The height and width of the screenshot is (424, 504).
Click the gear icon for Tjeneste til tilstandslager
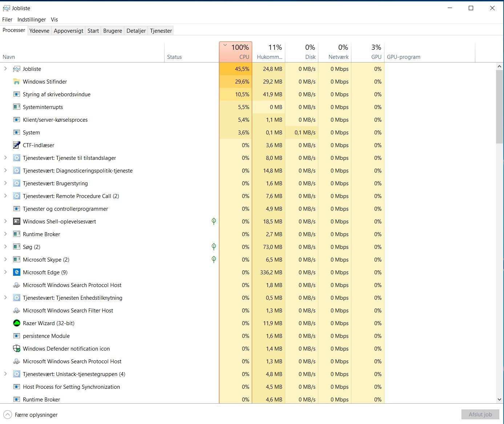point(16,158)
